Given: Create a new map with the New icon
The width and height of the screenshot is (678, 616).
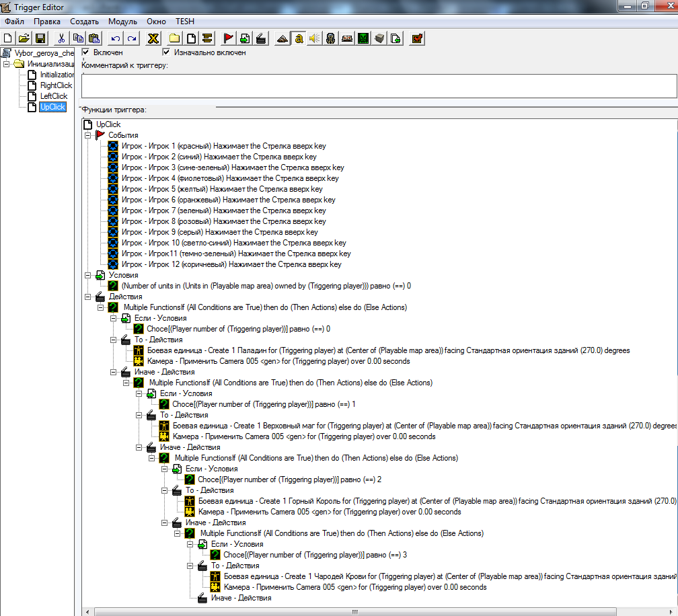Looking at the screenshot, I should click(x=8, y=38).
